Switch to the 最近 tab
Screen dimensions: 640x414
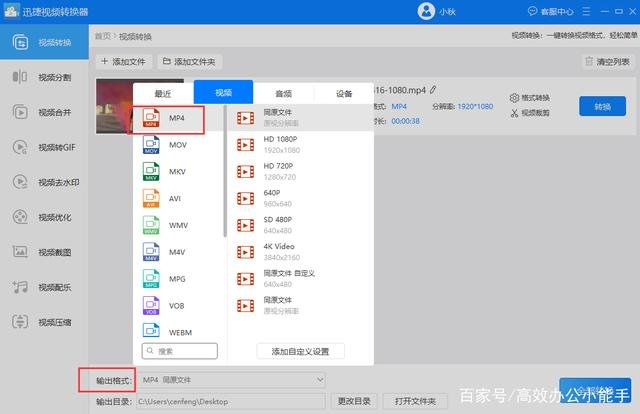pyautogui.click(x=163, y=93)
